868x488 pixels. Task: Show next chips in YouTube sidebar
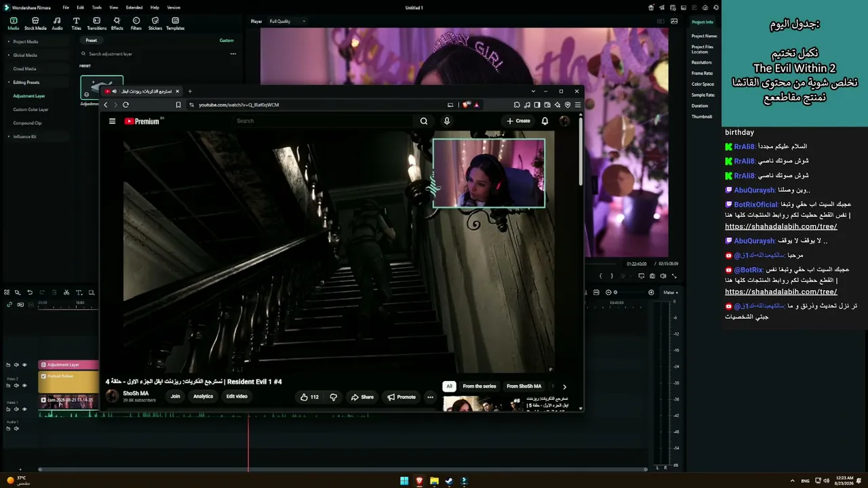click(x=564, y=386)
